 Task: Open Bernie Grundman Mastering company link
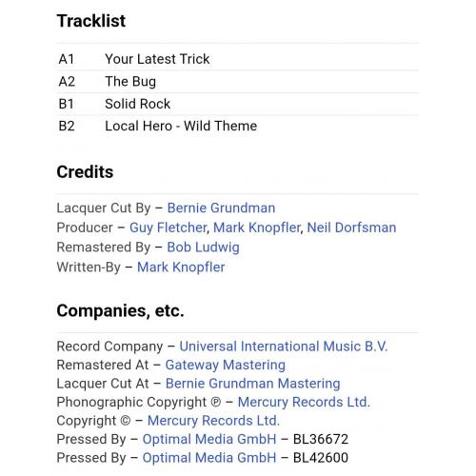(253, 384)
